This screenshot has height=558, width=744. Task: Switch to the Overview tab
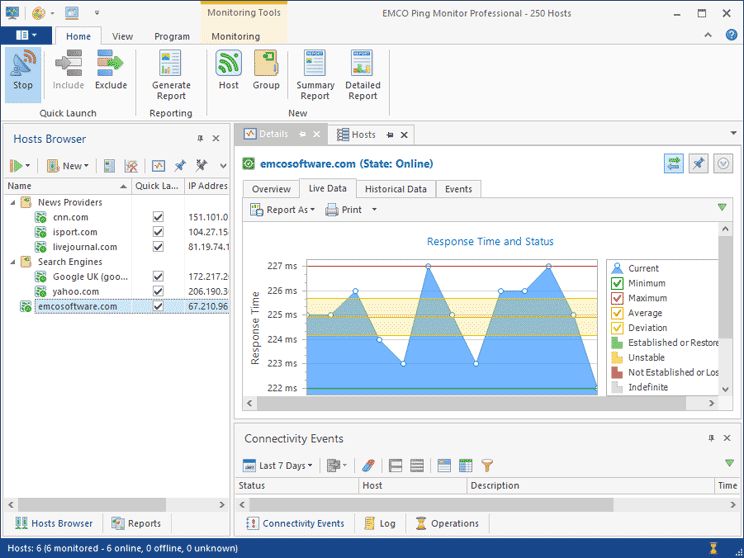tap(271, 189)
